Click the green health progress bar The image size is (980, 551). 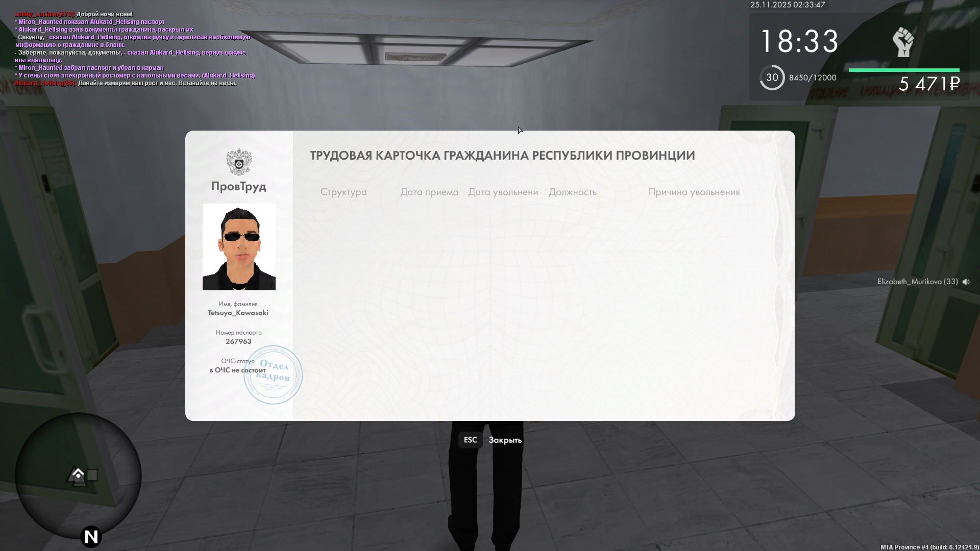click(x=903, y=70)
